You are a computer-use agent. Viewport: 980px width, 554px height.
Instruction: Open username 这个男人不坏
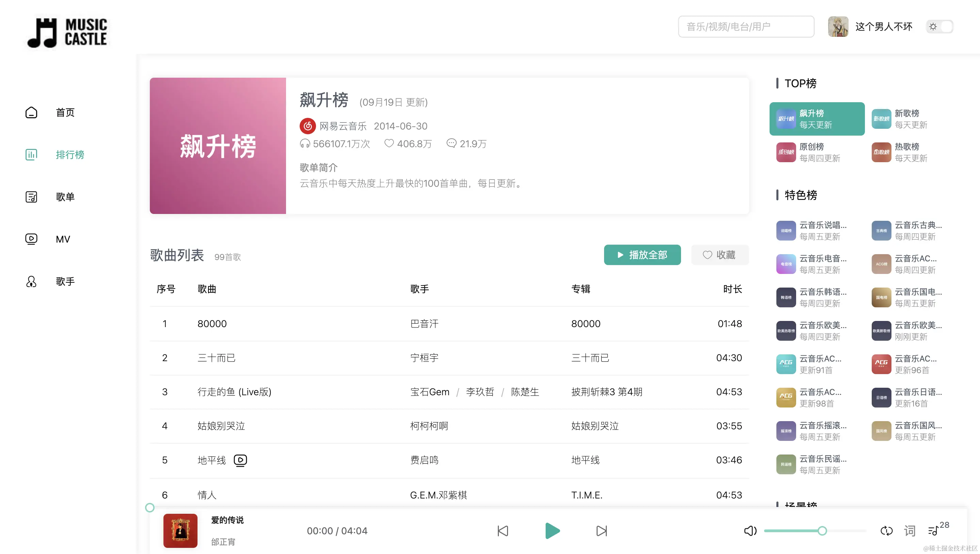pyautogui.click(x=883, y=27)
